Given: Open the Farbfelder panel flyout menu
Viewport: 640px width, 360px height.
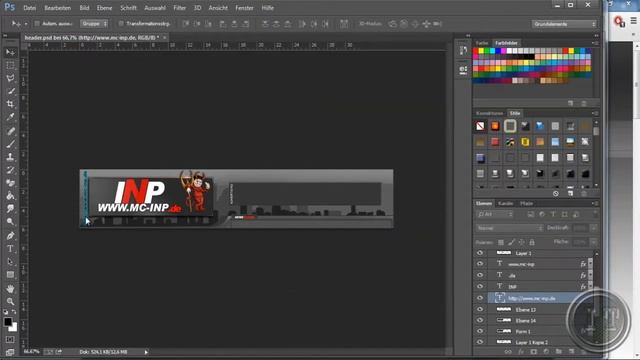Looking at the screenshot, I should [x=595, y=43].
